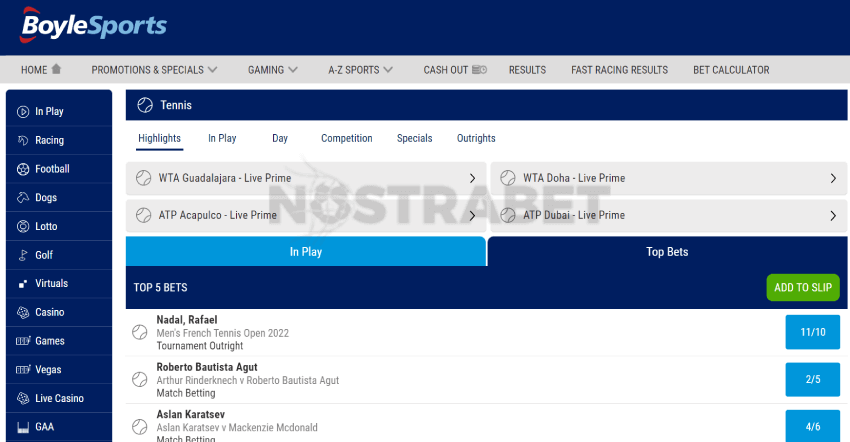The height and width of the screenshot is (442, 850).
Task: Click the Dogs greyhound icon in sidebar
Action: pos(23,197)
